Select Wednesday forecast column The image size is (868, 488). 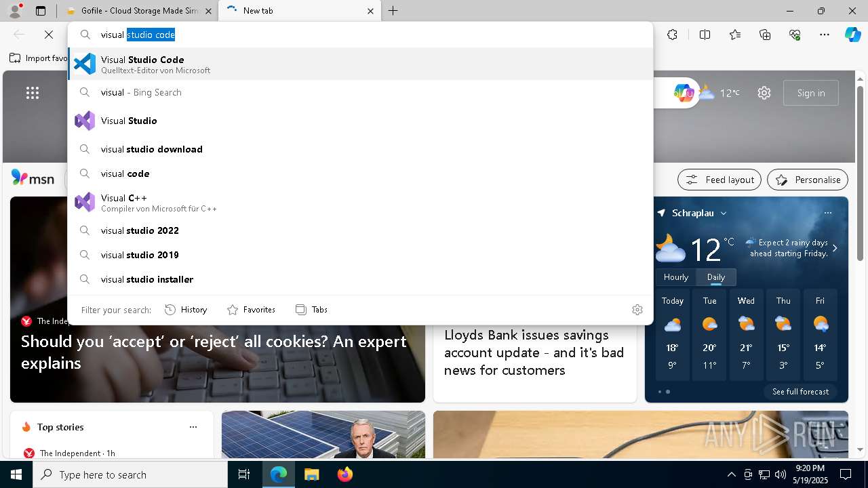(x=746, y=334)
